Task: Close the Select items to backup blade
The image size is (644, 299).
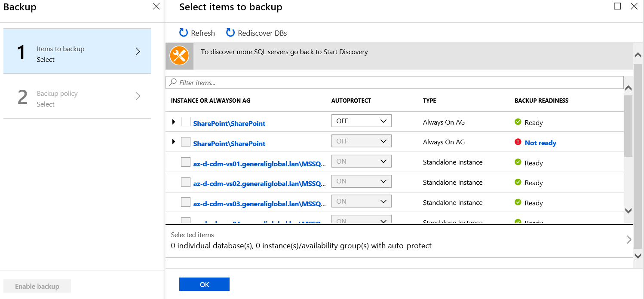Action: [x=634, y=6]
